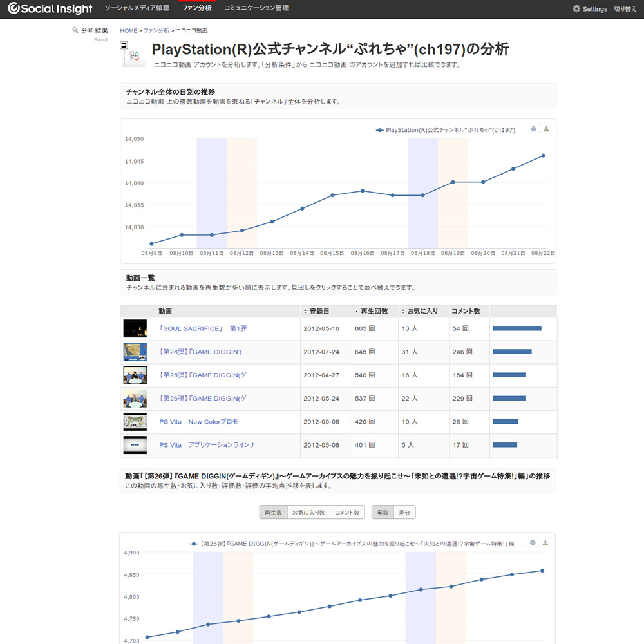Click the PS Vita New Color thumbnail

point(135,422)
